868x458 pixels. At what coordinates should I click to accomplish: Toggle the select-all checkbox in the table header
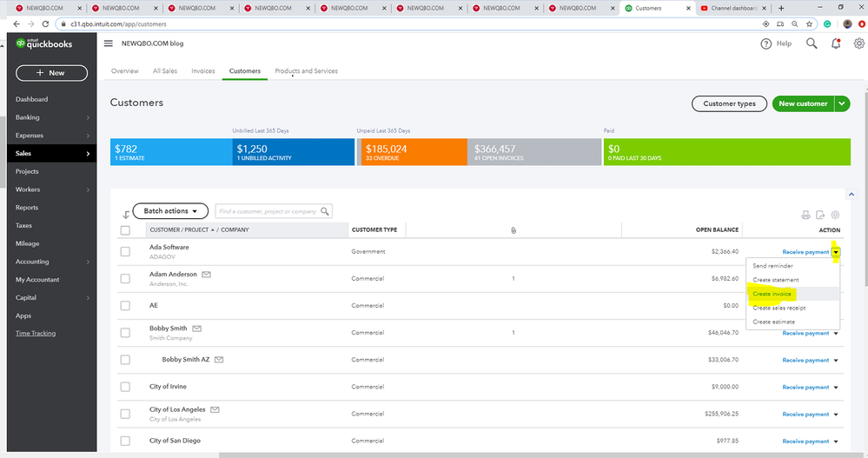126,230
